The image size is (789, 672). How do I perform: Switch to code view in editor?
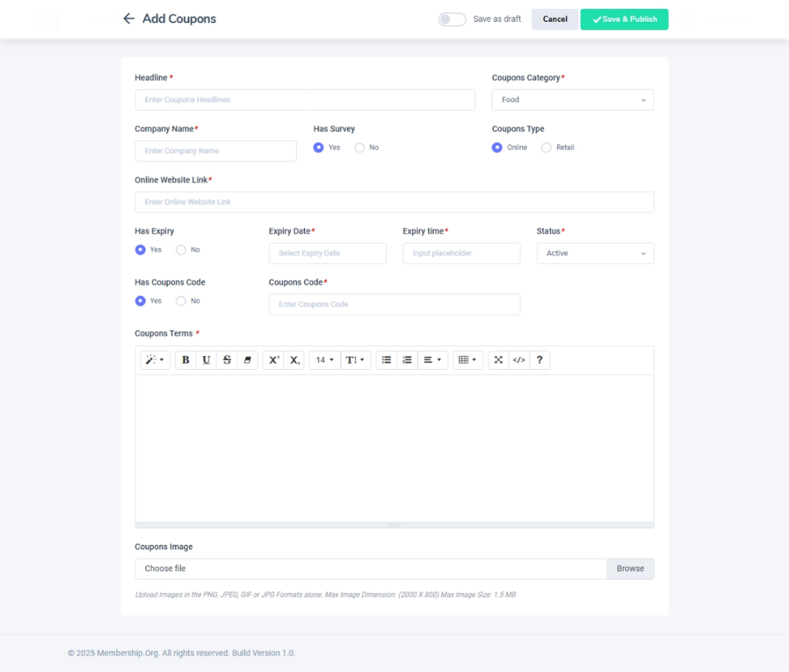(x=518, y=360)
